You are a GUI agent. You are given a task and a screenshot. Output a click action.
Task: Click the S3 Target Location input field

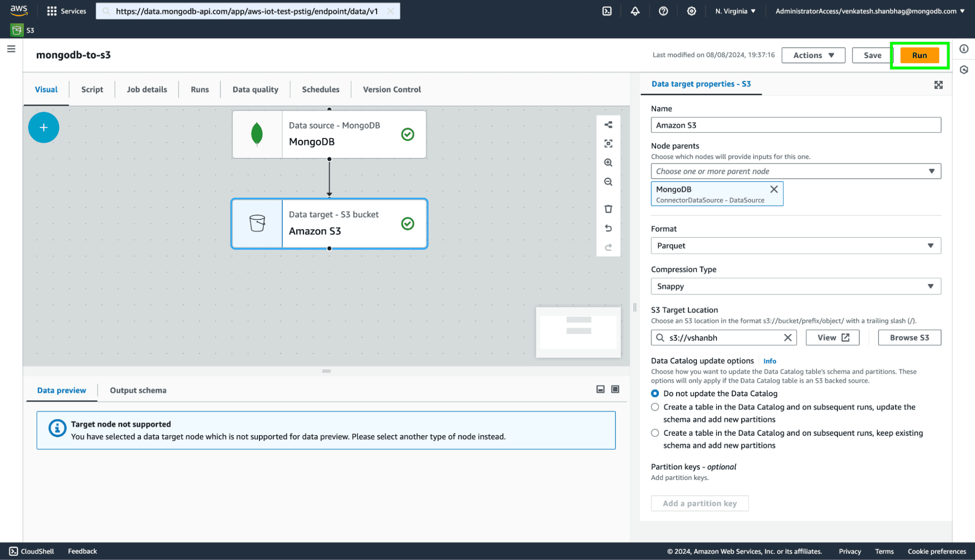723,338
